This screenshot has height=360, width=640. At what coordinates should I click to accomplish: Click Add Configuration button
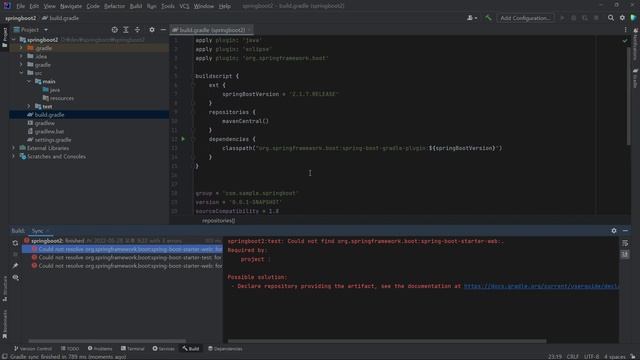click(x=525, y=18)
